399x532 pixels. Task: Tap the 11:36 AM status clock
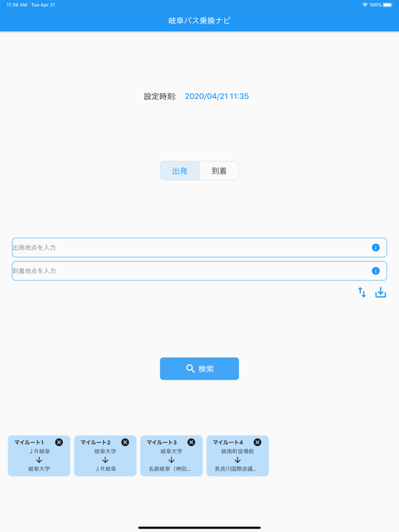click(x=17, y=5)
